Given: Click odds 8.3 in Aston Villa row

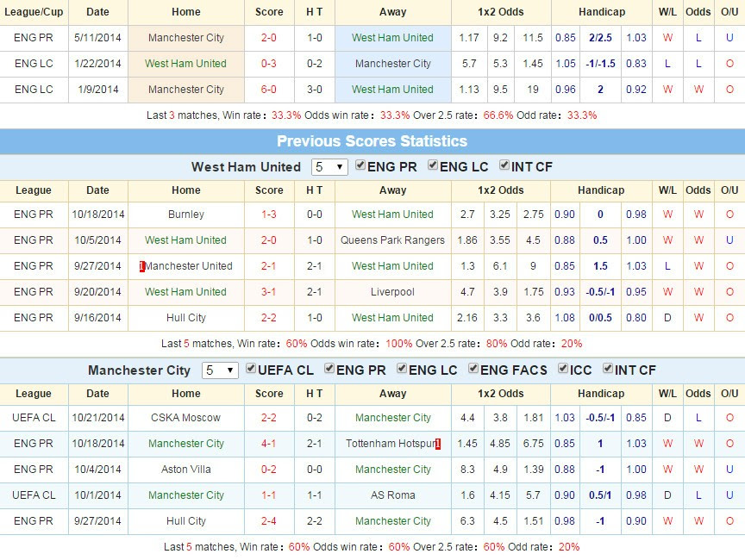Looking at the screenshot, I should coord(467,470).
